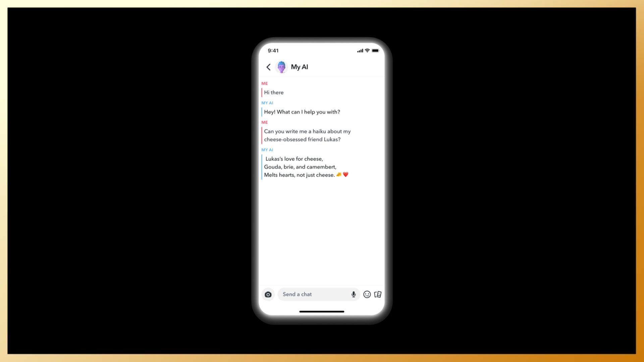Tap the heart emoji ❤️ in haiku

(346, 175)
